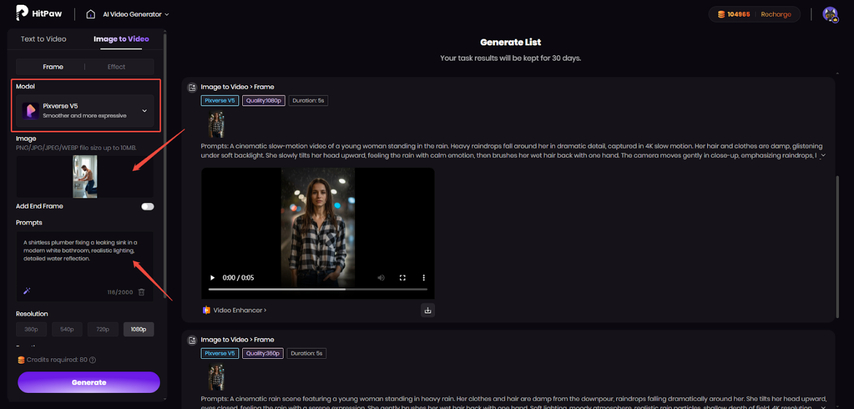
Task: Select 360p resolution option
Action: click(x=32, y=329)
